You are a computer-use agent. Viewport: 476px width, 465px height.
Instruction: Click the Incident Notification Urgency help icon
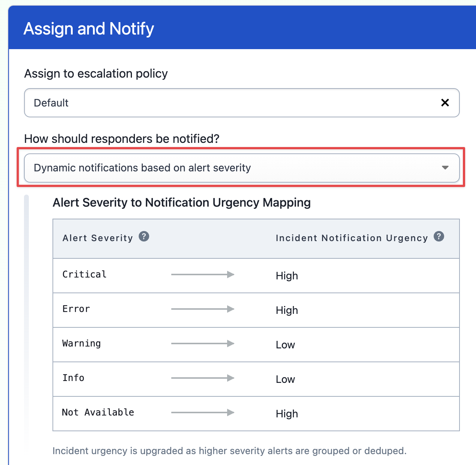coord(439,237)
